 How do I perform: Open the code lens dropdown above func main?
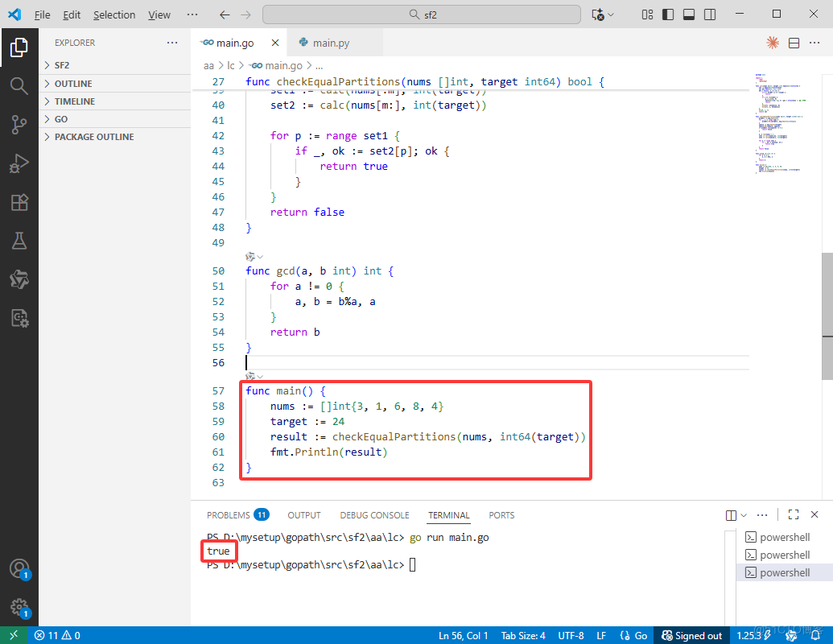tap(260, 376)
